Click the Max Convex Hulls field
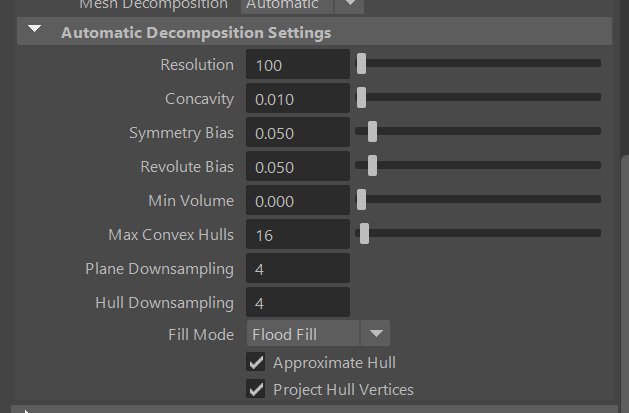This screenshot has height=413, width=629. (297, 235)
